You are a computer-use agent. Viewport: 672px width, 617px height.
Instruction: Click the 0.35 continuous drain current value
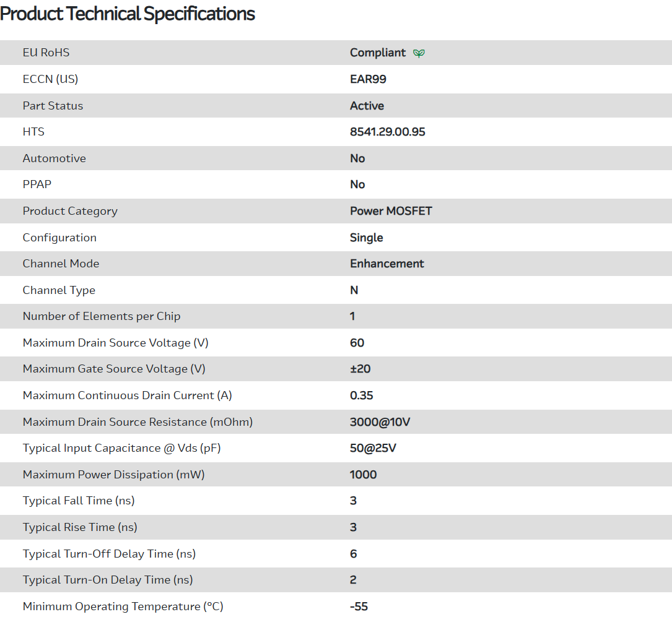coord(361,395)
